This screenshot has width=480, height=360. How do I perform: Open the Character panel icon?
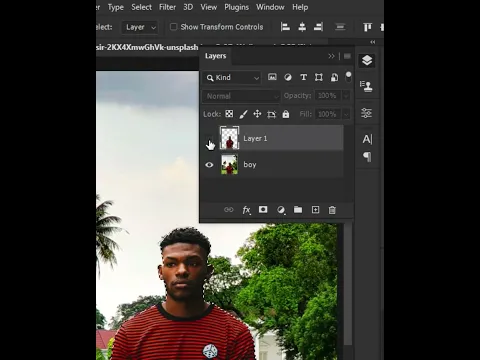(367, 139)
